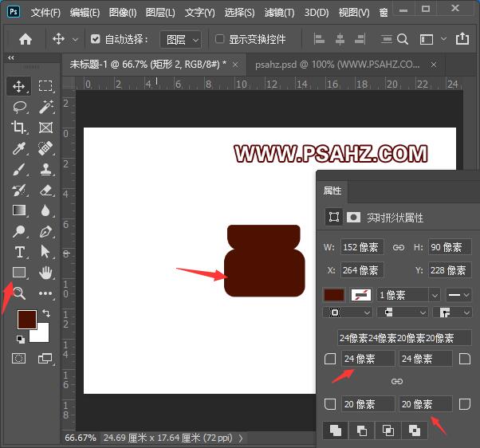
Task: Open the 图像(I) menu
Action: coord(123,13)
